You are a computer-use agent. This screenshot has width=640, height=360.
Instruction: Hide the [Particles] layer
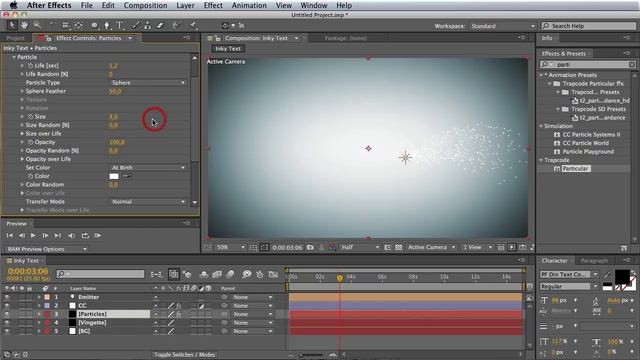[x=7, y=314]
